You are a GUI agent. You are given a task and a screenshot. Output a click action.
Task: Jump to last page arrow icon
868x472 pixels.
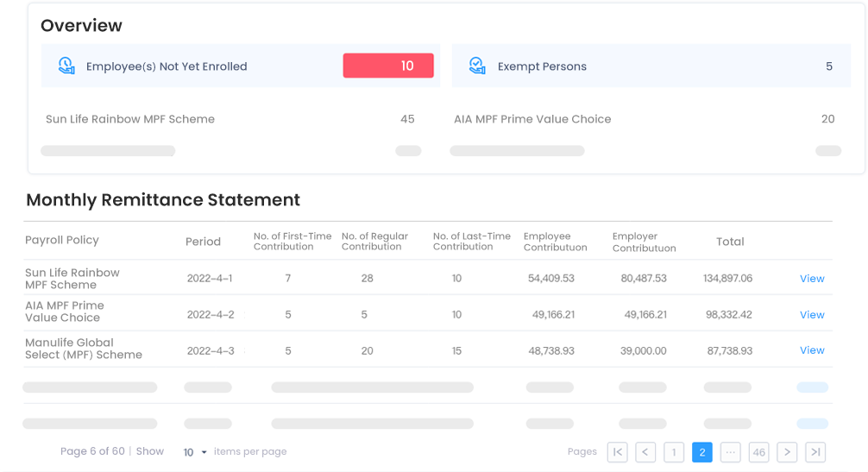point(815,452)
